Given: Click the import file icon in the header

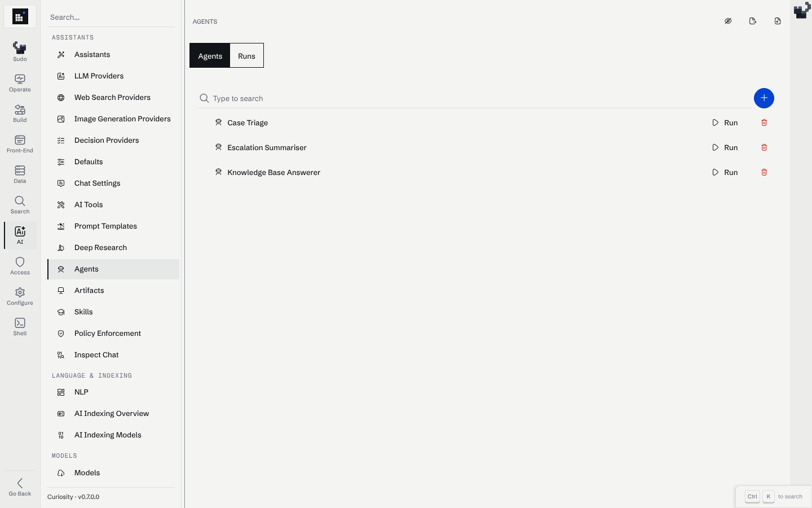Looking at the screenshot, I should point(778,21).
